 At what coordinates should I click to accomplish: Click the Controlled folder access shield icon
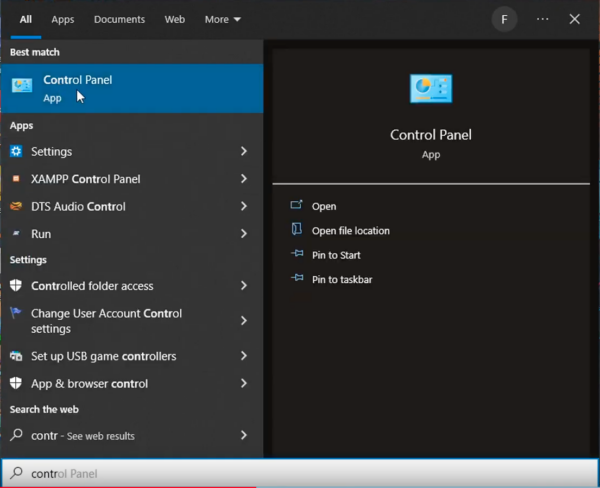pyautogui.click(x=16, y=286)
